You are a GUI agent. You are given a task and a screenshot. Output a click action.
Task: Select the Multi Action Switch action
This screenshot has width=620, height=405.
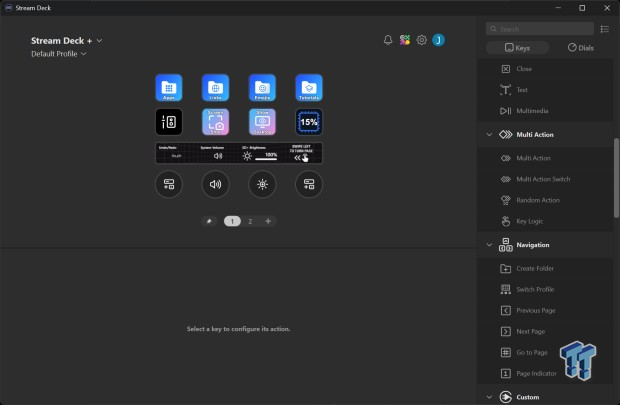(546, 179)
